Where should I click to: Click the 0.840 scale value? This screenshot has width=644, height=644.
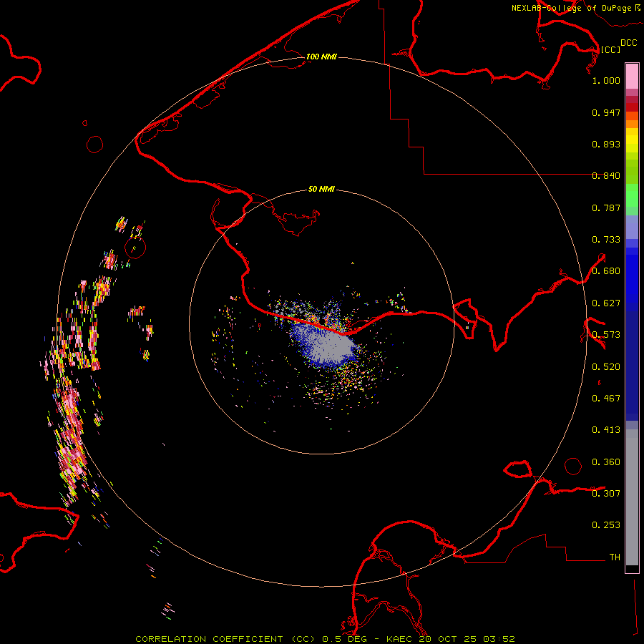(606, 176)
